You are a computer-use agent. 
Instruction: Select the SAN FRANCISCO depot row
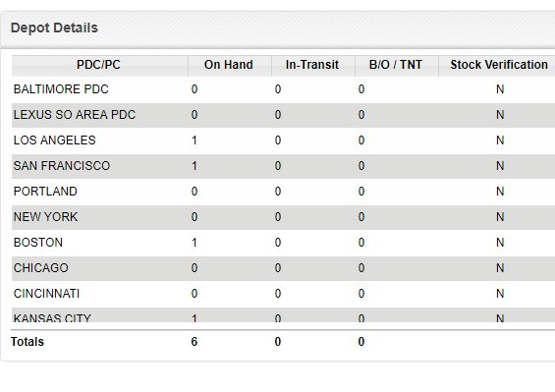point(283,166)
